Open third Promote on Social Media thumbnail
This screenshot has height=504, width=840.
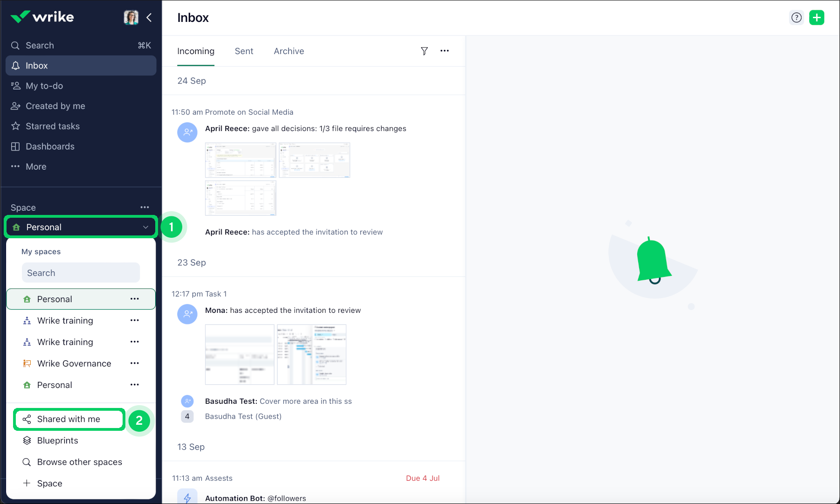click(241, 198)
